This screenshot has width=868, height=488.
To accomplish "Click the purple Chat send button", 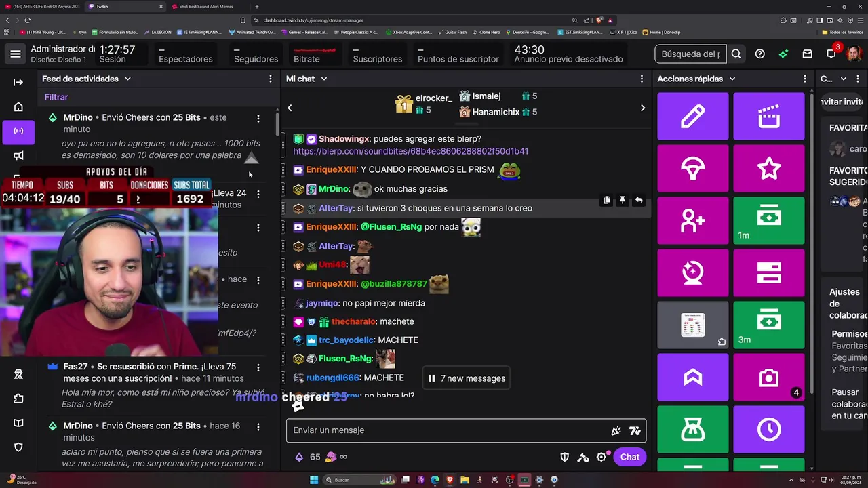I will coord(630,457).
